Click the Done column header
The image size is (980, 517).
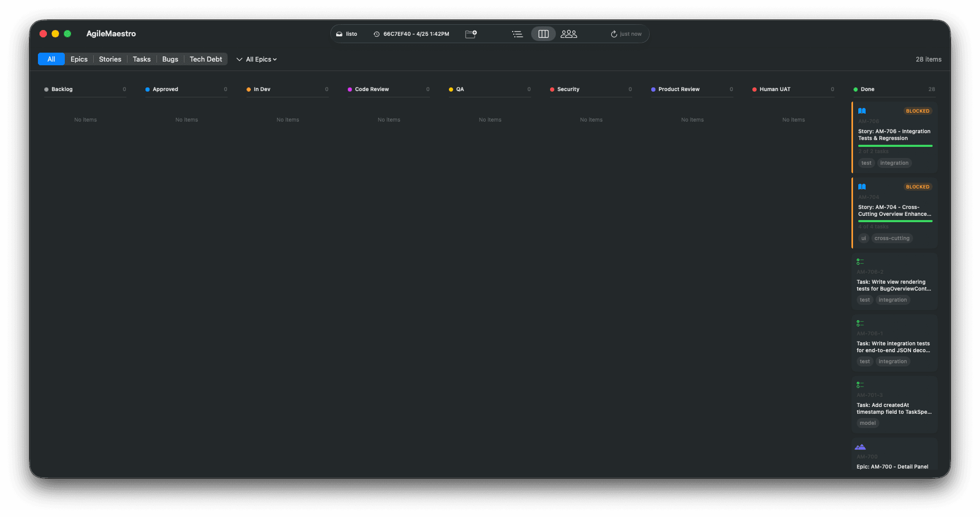pyautogui.click(x=895, y=90)
